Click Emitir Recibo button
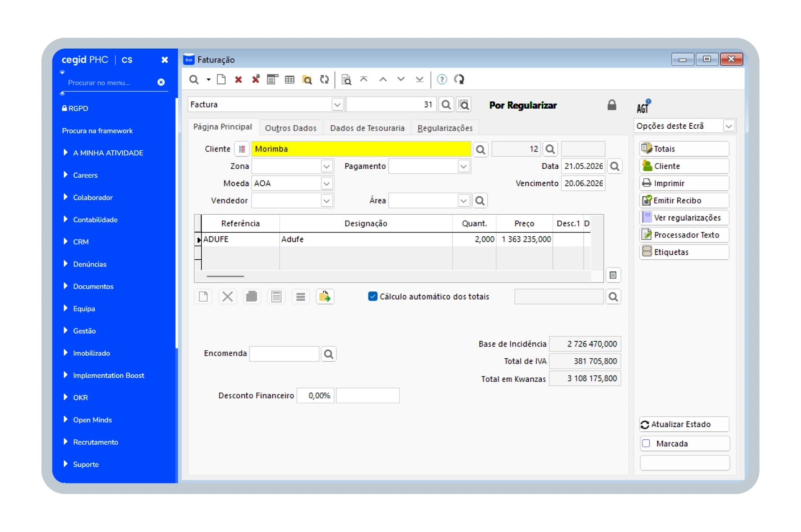801x532 pixels. tap(684, 201)
